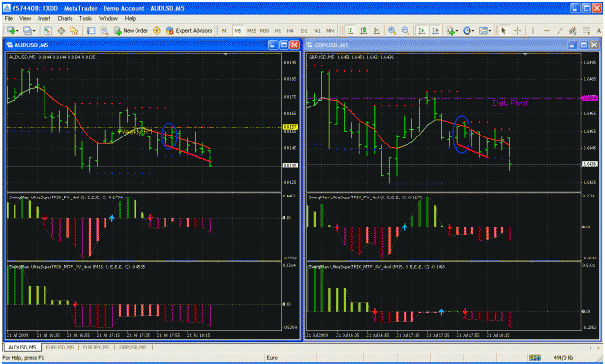Toggle the Expert Advisors button

pyautogui.click(x=189, y=30)
